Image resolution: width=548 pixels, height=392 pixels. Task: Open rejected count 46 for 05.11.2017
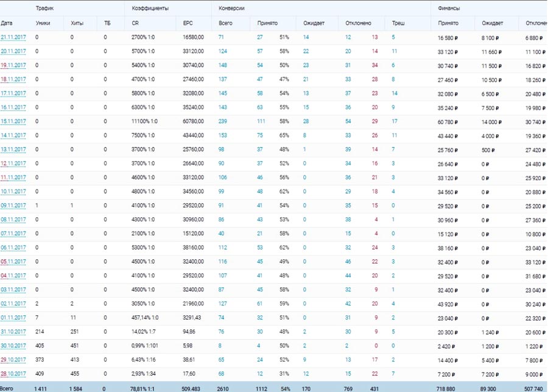[348, 261]
